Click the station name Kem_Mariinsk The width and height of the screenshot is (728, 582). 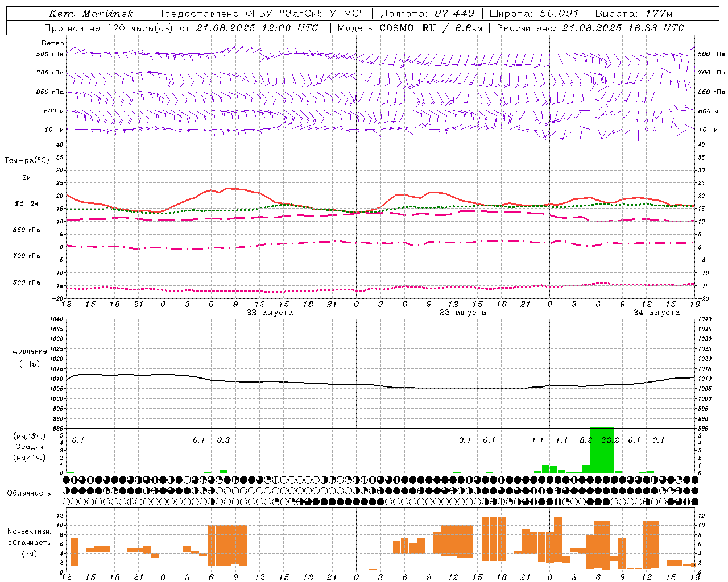[x=91, y=14]
